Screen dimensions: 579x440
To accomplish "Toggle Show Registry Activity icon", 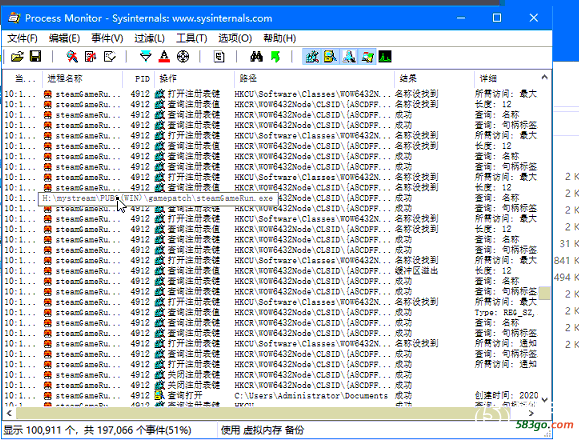I will (x=312, y=56).
